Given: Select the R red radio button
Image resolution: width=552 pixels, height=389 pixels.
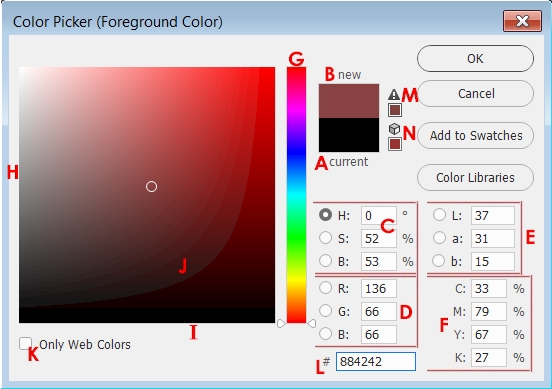Looking at the screenshot, I should tap(325, 288).
